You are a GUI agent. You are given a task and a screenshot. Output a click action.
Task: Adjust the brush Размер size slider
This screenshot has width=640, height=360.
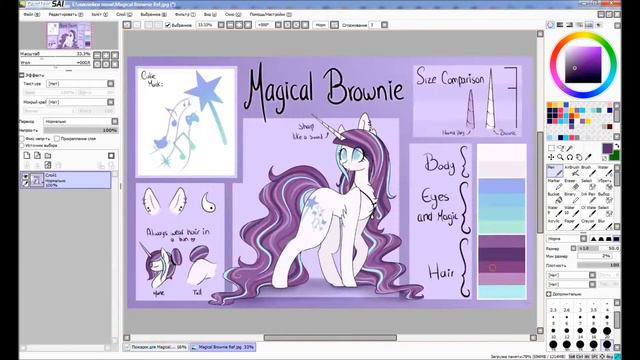click(x=599, y=248)
